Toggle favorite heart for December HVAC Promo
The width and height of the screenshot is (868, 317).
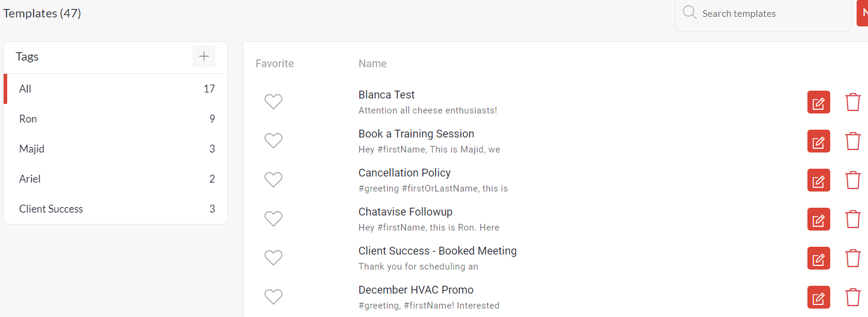click(274, 297)
